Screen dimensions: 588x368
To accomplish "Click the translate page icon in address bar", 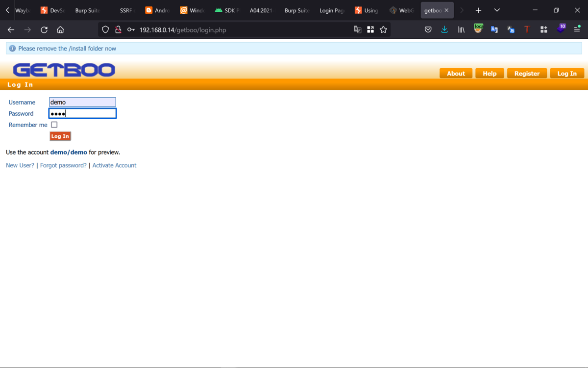I will 358,30.
